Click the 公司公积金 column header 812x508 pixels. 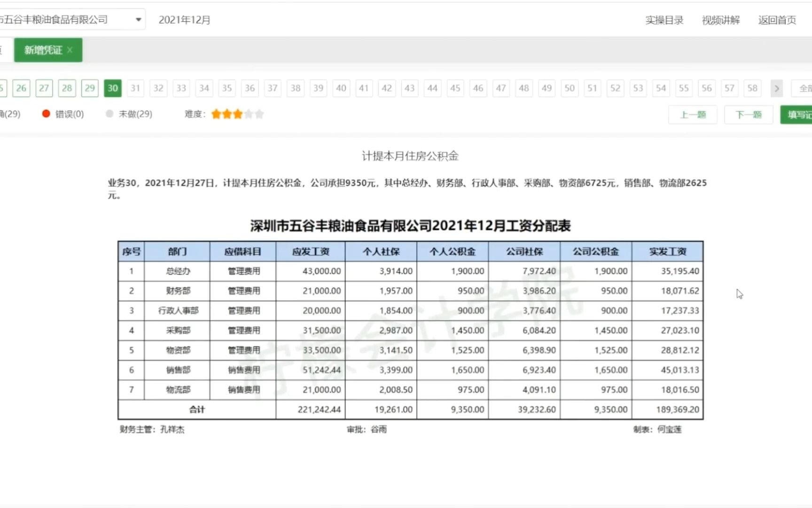pos(596,252)
